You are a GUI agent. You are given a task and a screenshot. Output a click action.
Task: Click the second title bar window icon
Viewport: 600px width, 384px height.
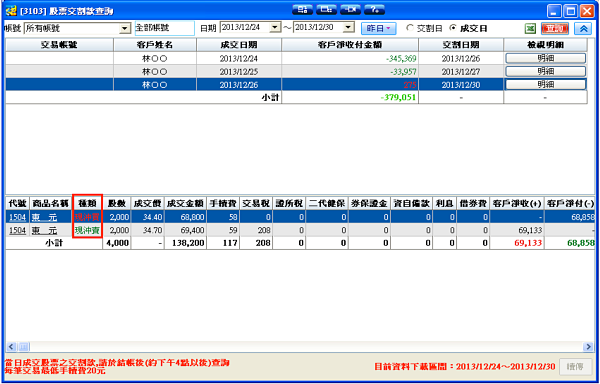tap(326, 10)
